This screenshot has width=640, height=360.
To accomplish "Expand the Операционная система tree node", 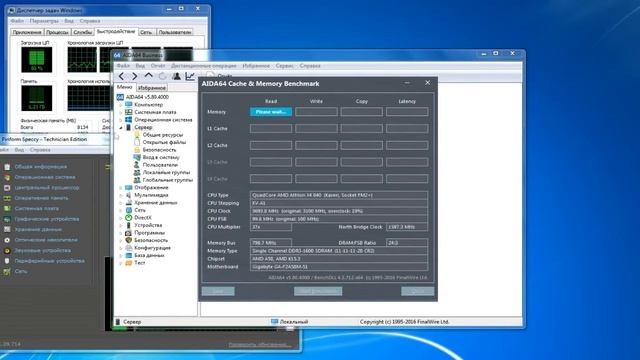I will point(121,120).
